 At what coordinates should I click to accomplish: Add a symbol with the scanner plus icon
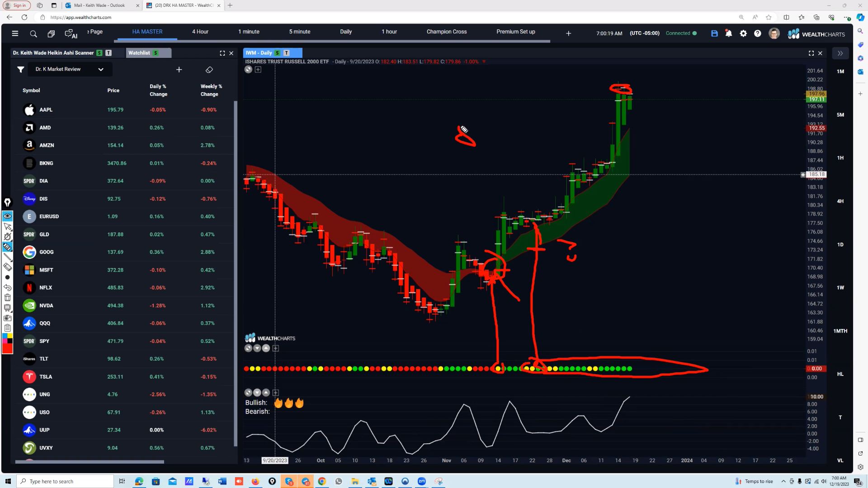(179, 70)
